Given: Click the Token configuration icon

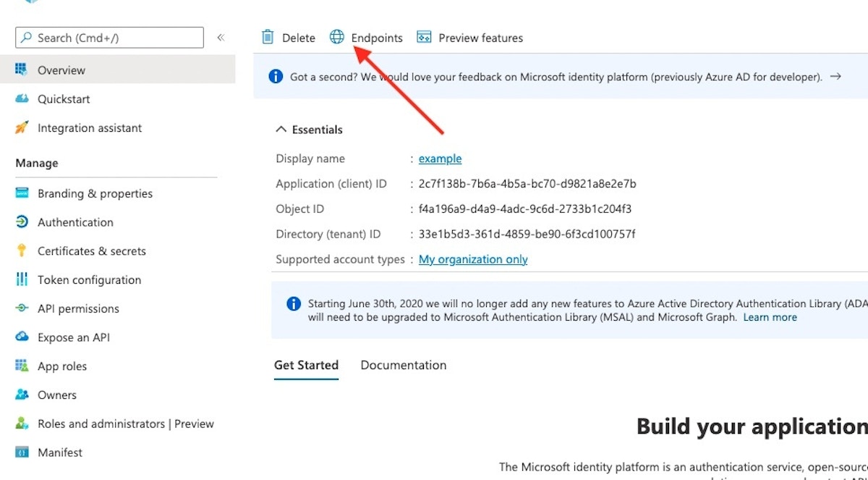Looking at the screenshot, I should pyautogui.click(x=22, y=280).
